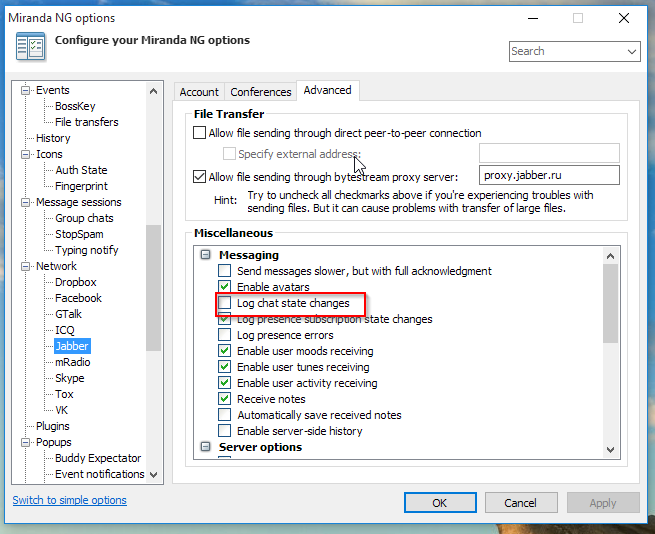Uncheck Enable user tunes receiving
Screen dimensions: 655x534
(225, 367)
